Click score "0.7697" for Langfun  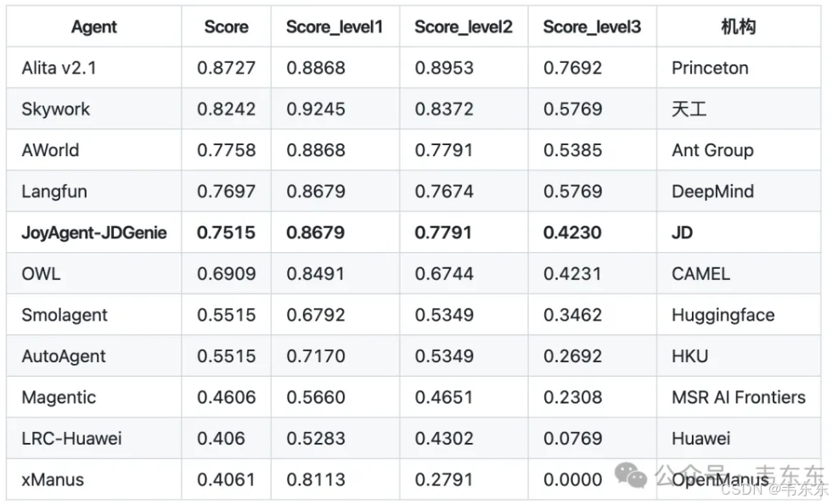pos(226,192)
